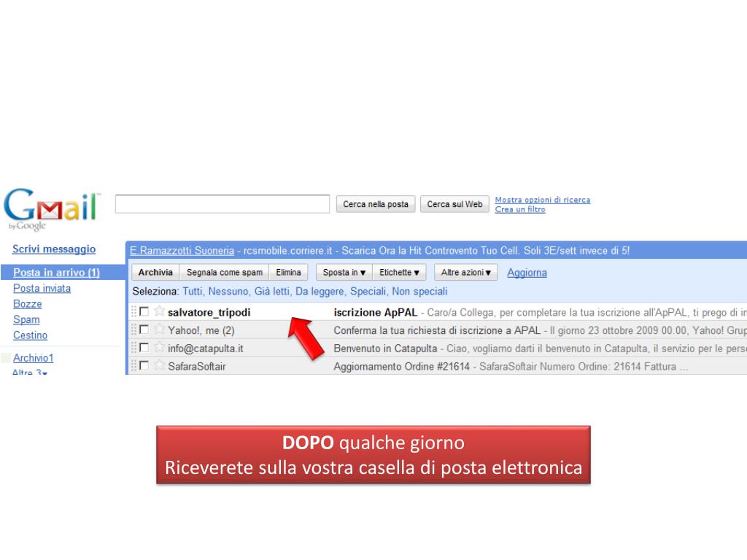
Task: Star the SafaraSoftair message
Action: point(159,366)
